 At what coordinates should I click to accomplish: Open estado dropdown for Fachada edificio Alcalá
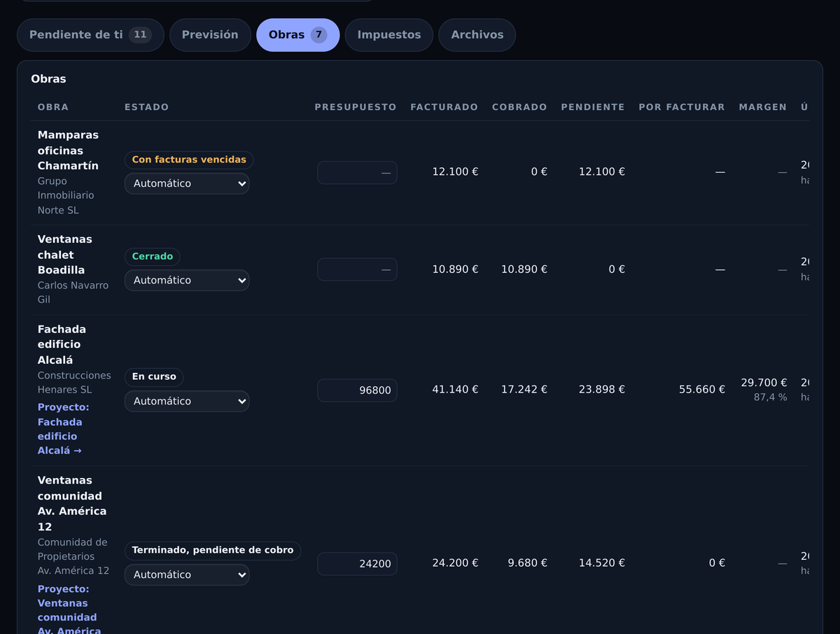coord(187,401)
